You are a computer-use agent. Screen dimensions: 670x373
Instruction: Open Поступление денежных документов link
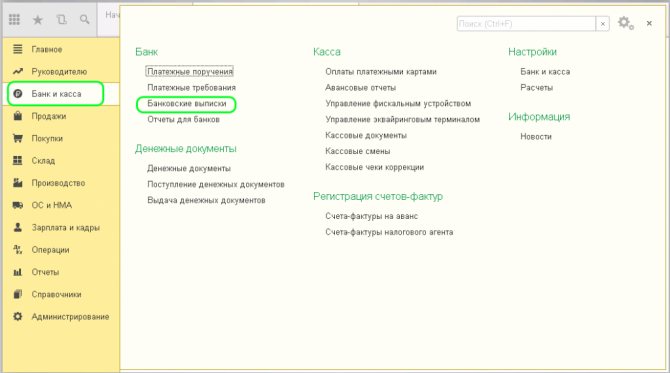[216, 184]
